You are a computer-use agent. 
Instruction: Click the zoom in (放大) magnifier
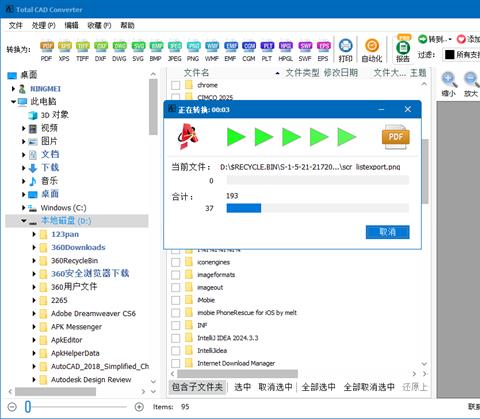(x=471, y=84)
